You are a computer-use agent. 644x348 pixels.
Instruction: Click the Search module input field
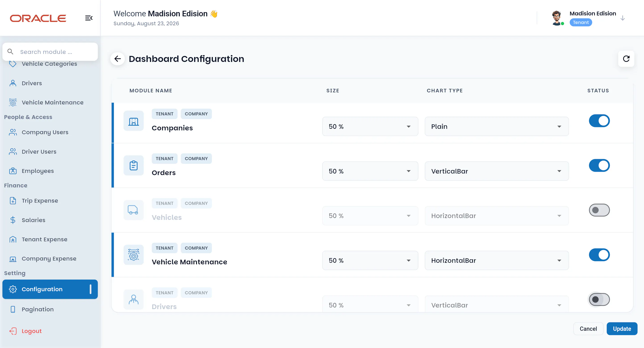pos(50,51)
